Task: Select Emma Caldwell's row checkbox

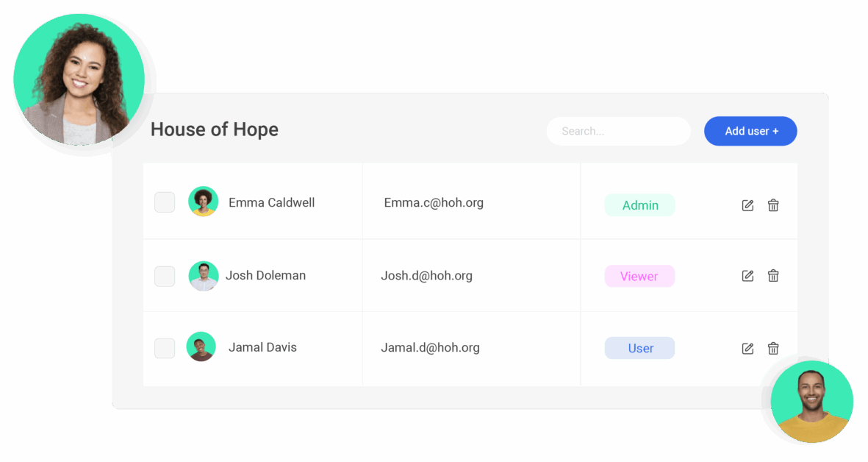Action: [165, 202]
